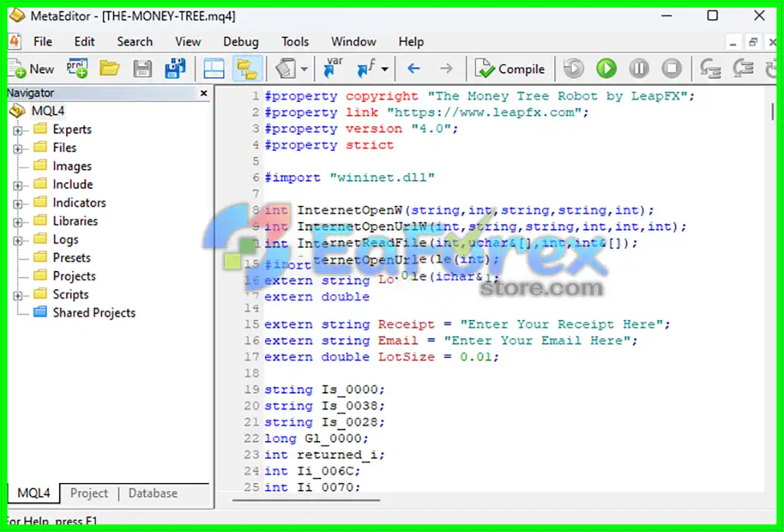Open the File menu
784x532 pixels.
click(x=43, y=41)
